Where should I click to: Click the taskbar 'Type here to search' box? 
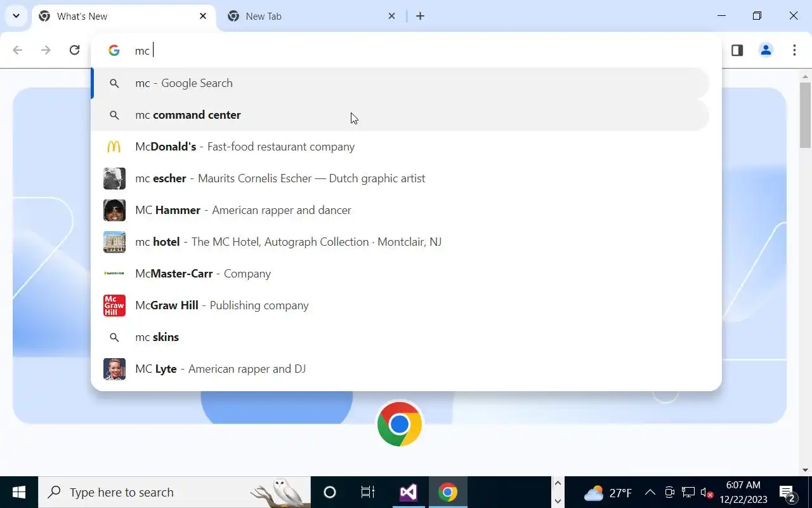click(x=174, y=492)
